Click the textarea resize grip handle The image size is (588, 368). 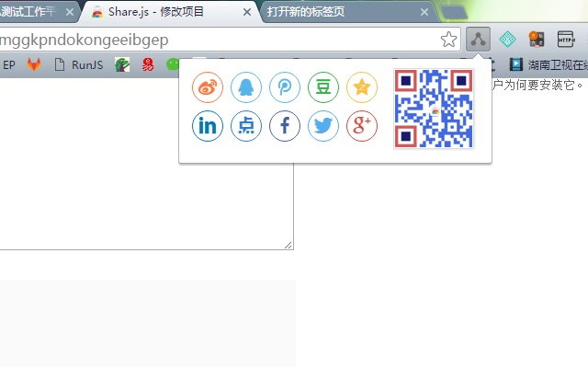tap(288, 246)
